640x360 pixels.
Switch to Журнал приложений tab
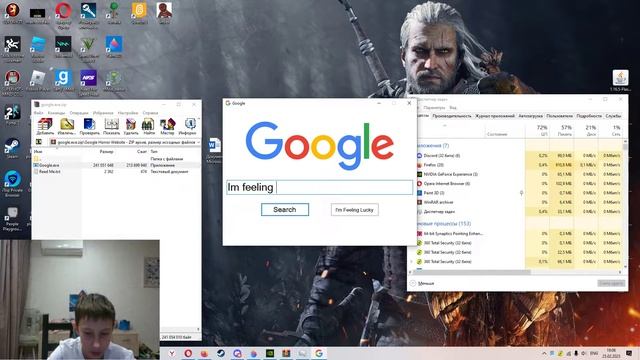tap(495, 116)
